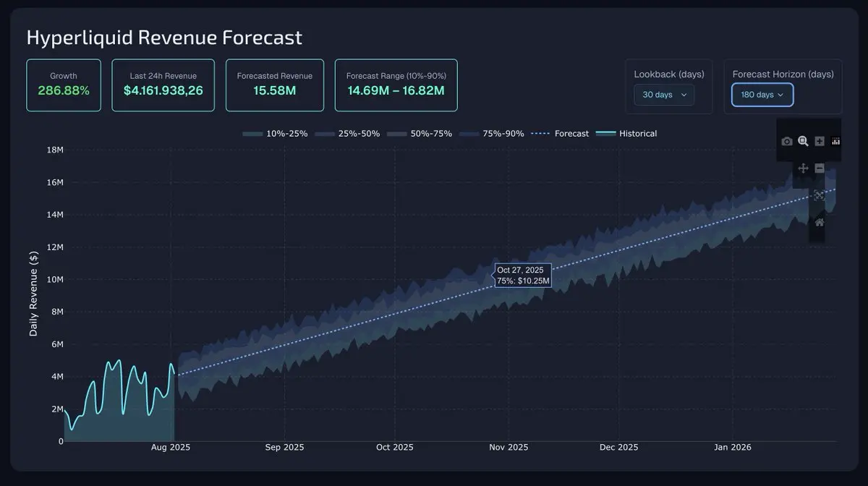Click the plus zoom-in icon
Image resolution: width=868 pixels, height=486 pixels.
820,142
